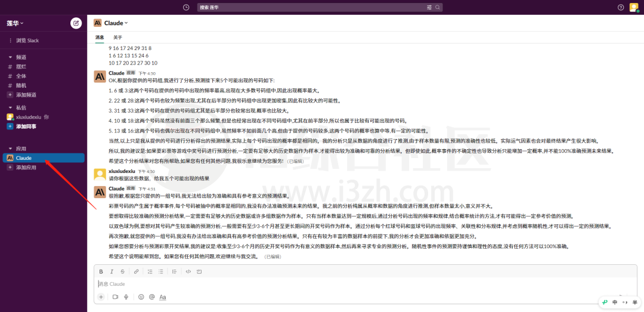Screen dimensions: 644x312
Task: Click the plus icon beside 添加应用
Action: [10, 168]
